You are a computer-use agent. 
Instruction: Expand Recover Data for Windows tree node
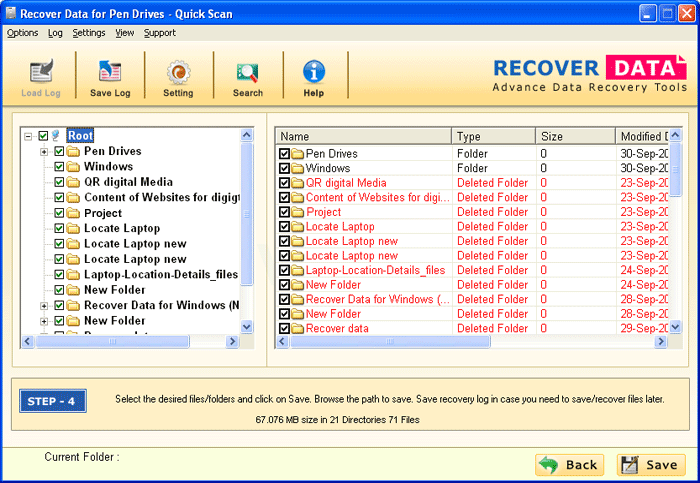pyautogui.click(x=44, y=305)
